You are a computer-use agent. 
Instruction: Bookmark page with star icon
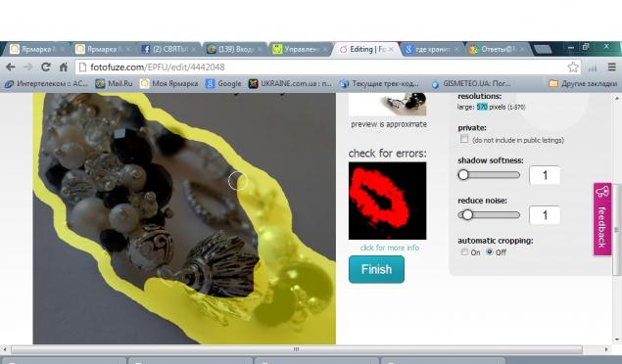point(572,68)
